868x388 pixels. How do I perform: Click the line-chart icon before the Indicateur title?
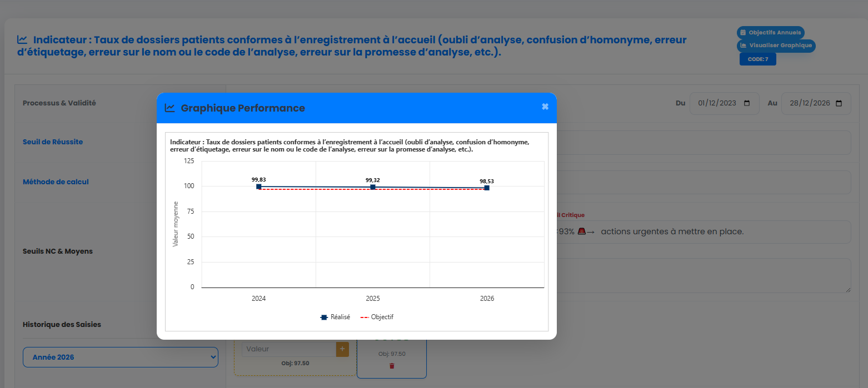click(22, 40)
